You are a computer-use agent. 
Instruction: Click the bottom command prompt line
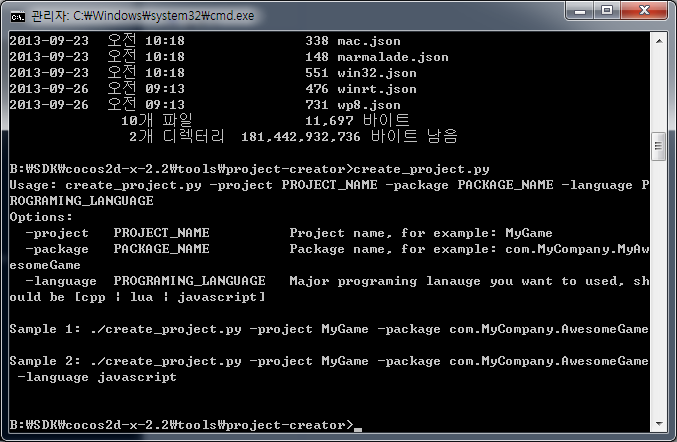(x=185, y=425)
